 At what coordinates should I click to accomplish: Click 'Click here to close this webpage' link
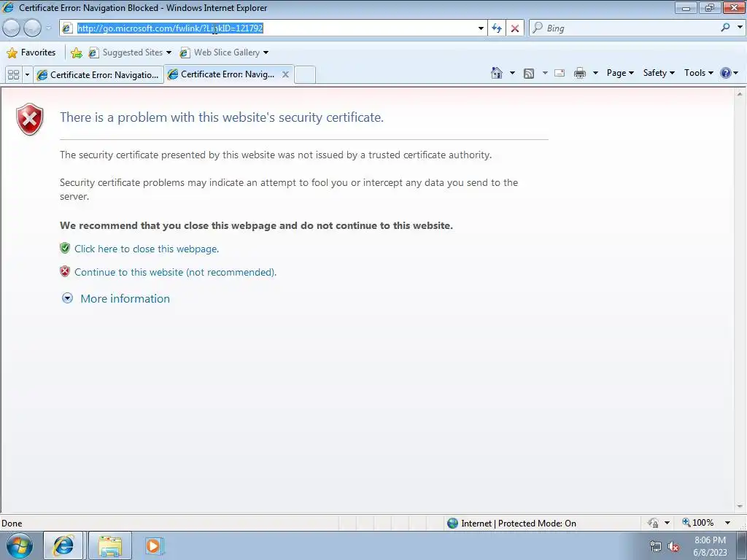[147, 249]
